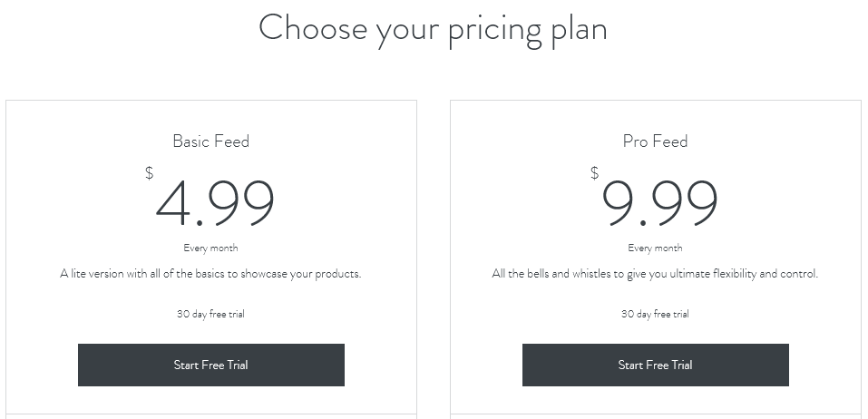
Task: Click the word Choose in the heading
Action: tap(313, 28)
